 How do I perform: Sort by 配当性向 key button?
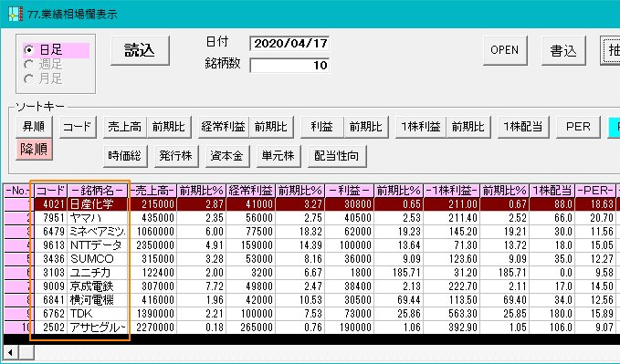pos(337,157)
